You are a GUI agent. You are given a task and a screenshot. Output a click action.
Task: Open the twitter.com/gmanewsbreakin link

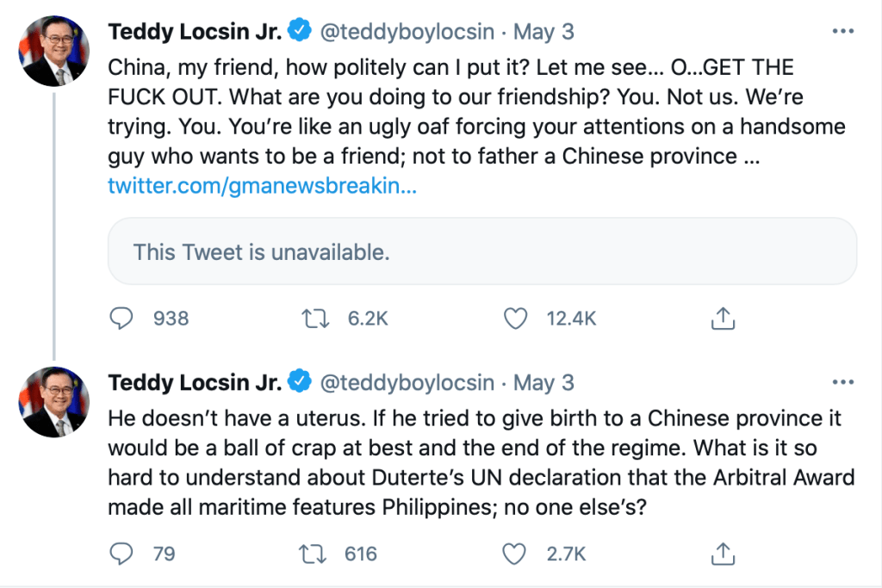[262, 186]
